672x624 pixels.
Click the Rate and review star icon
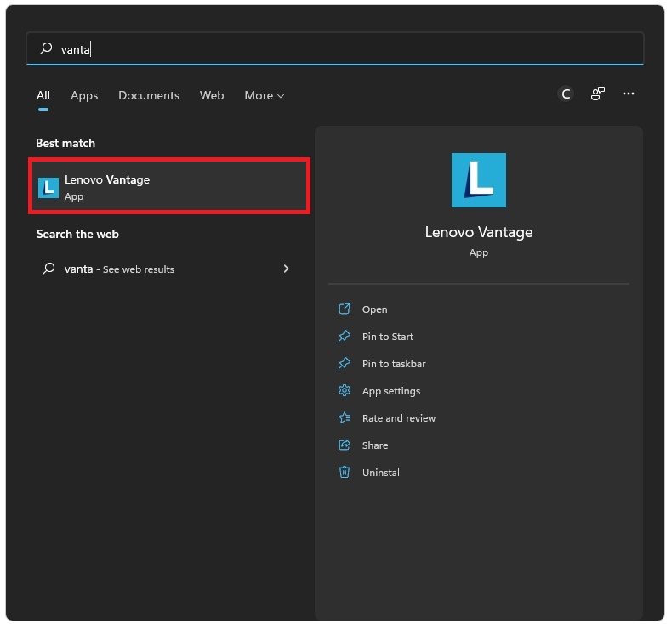coord(345,418)
